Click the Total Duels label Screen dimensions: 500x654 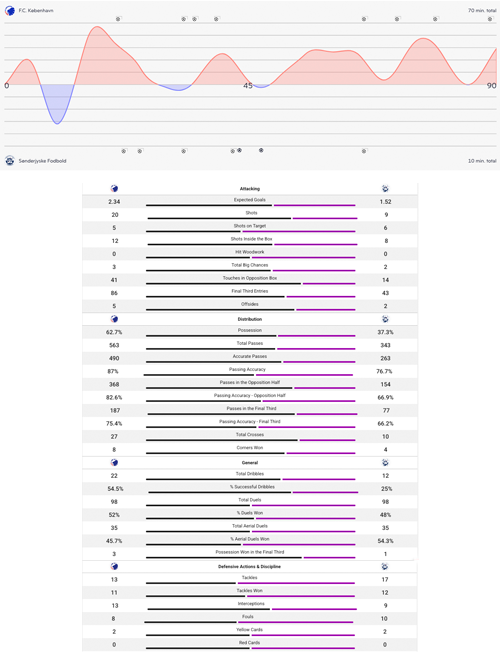[x=250, y=500]
